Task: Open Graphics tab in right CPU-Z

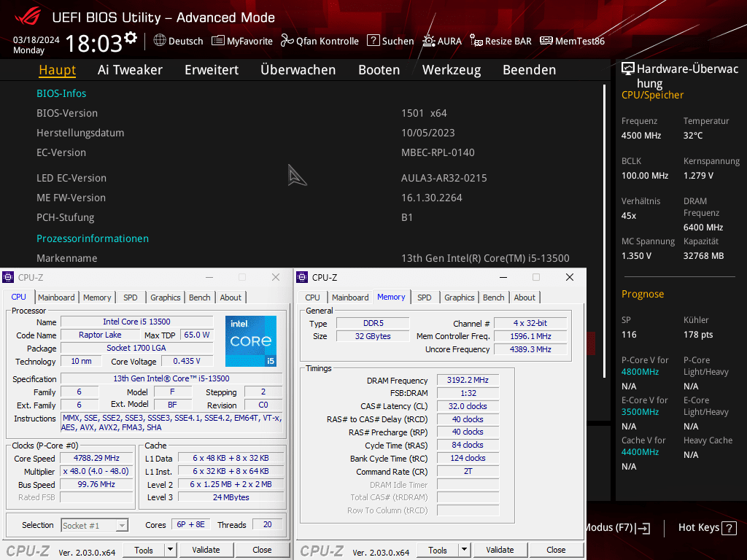Action: [460, 297]
